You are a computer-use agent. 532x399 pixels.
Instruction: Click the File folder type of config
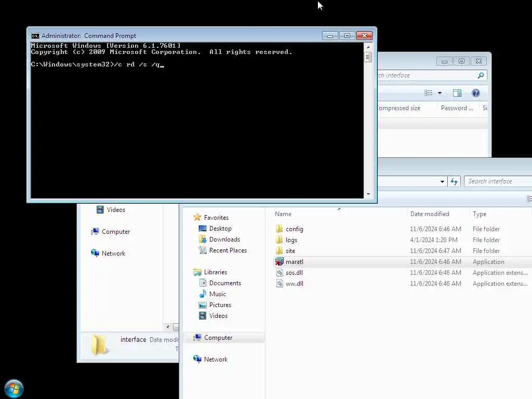point(486,229)
